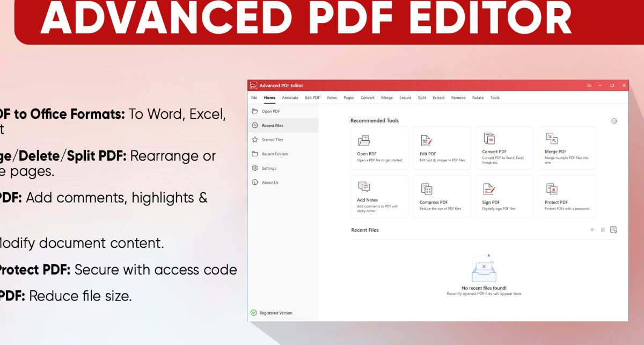Open the Rotate tab
This screenshot has width=644, height=345.
pyautogui.click(x=478, y=98)
